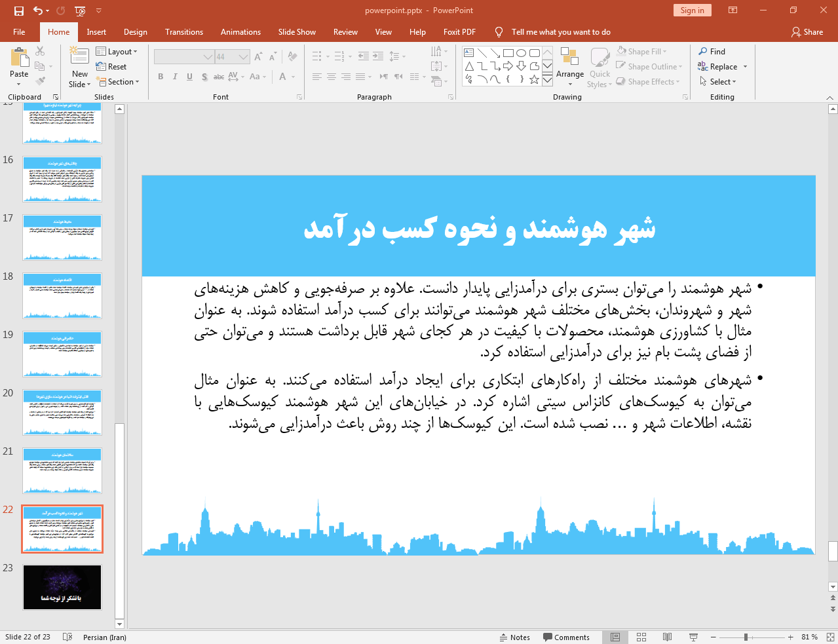Start slideshow from beginning in quick access
Image resolution: width=838 pixels, height=644 pixels.
80,10
